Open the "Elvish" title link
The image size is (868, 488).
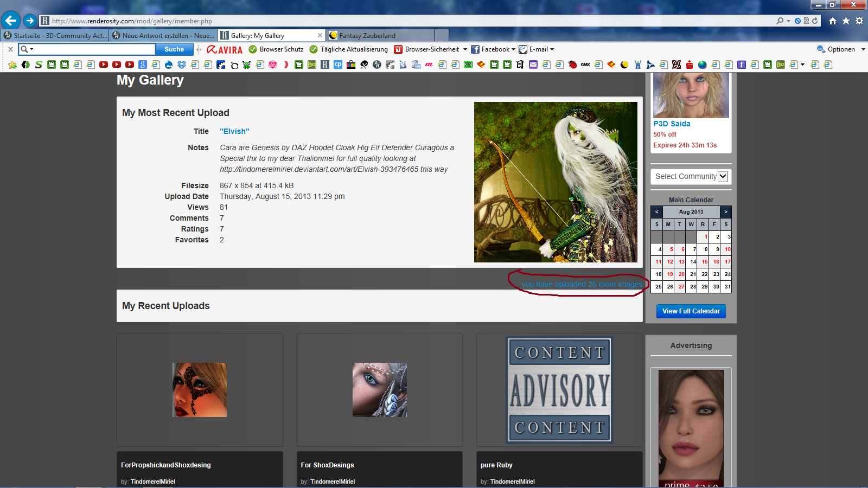234,131
